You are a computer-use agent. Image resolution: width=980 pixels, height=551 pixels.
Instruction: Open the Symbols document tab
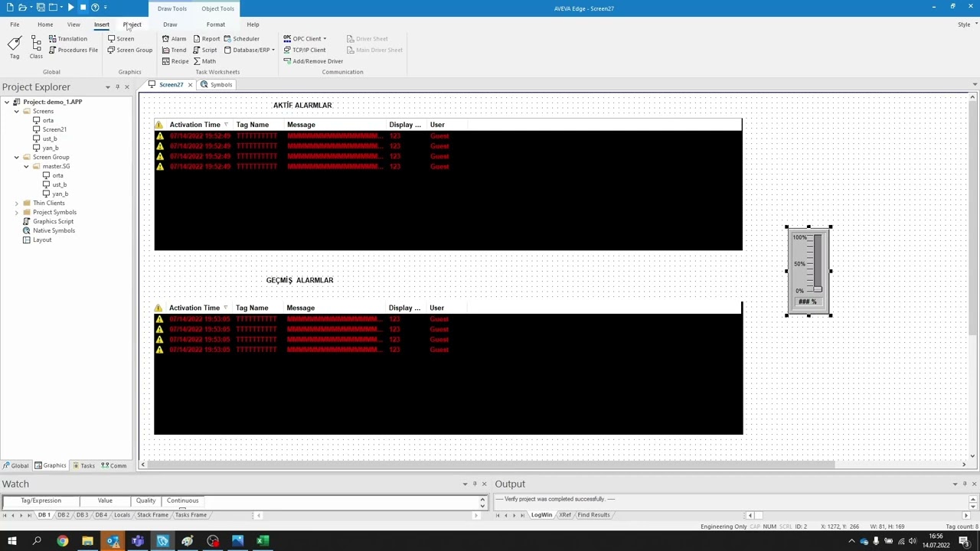(x=217, y=85)
